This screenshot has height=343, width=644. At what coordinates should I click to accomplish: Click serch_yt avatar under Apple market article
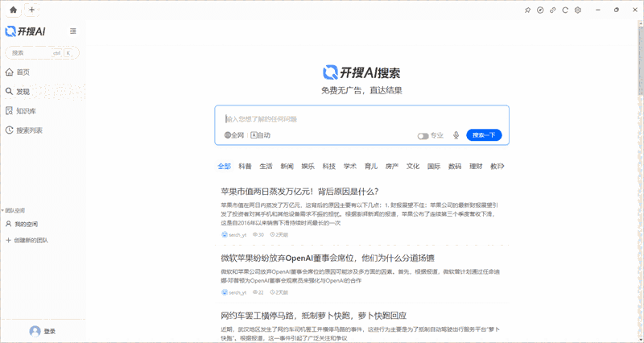pyautogui.click(x=225, y=234)
